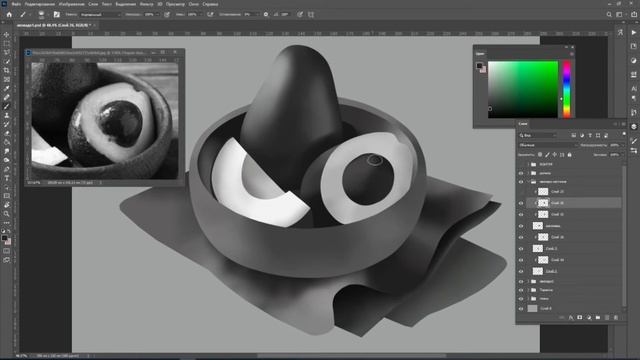This screenshot has height=360, width=640.
Task: Click the Layers panel vertical scrollbar
Action: (624, 235)
